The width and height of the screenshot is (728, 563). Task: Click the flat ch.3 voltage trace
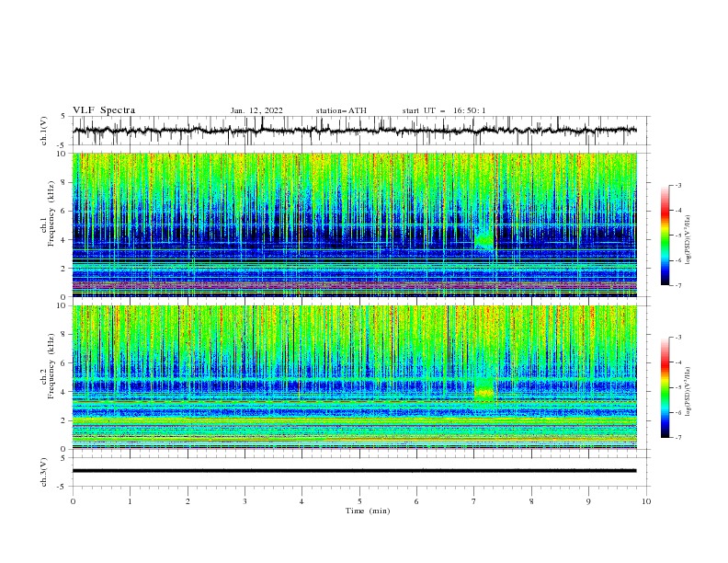click(354, 471)
